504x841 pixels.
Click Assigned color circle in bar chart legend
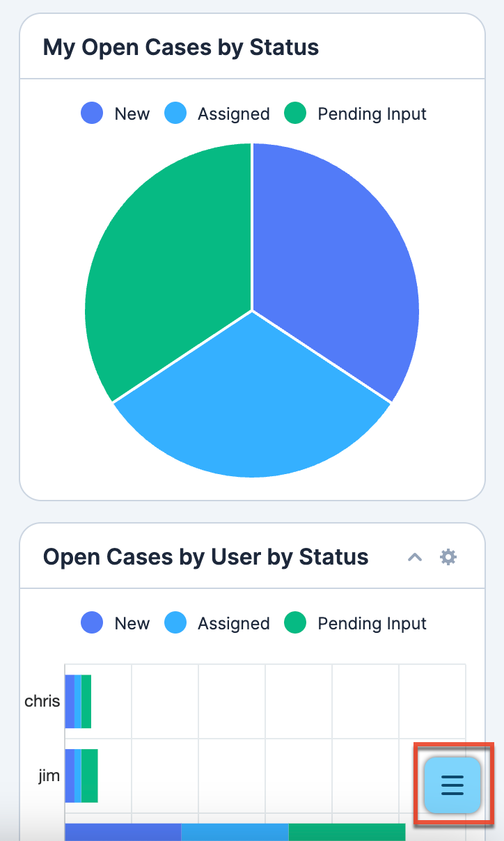coord(175,623)
